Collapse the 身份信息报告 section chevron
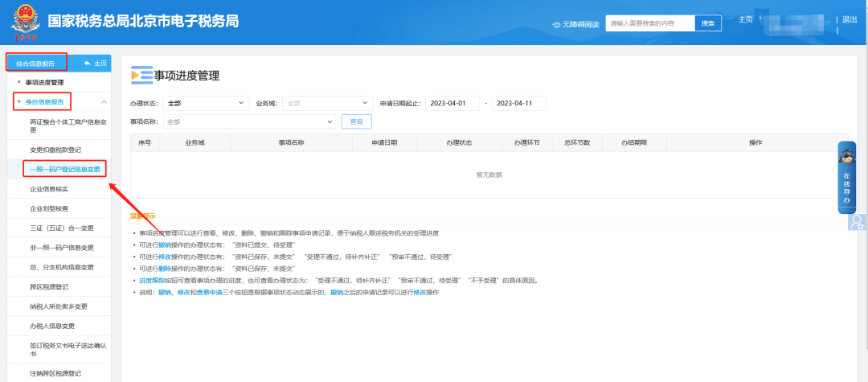868x382 pixels. point(104,102)
